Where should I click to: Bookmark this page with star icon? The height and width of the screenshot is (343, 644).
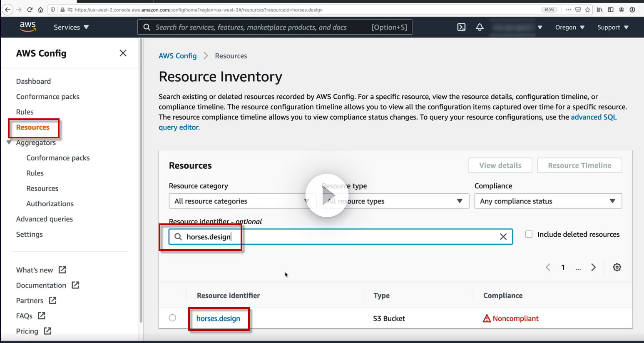click(x=587, y=10)
